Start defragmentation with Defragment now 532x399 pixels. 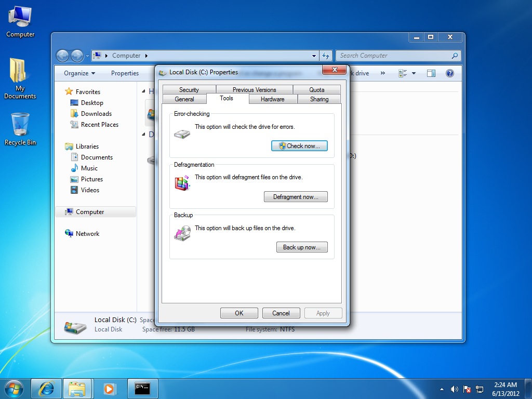tap(296, 196)
